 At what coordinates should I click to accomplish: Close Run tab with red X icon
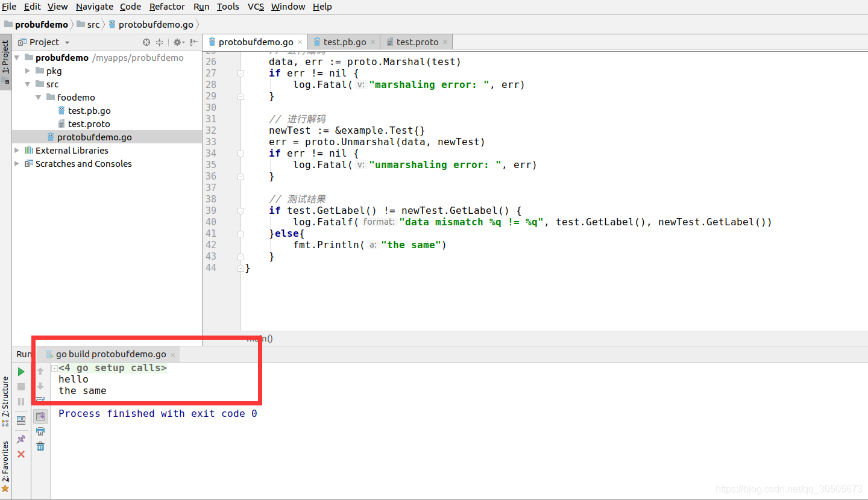(21, 454)
